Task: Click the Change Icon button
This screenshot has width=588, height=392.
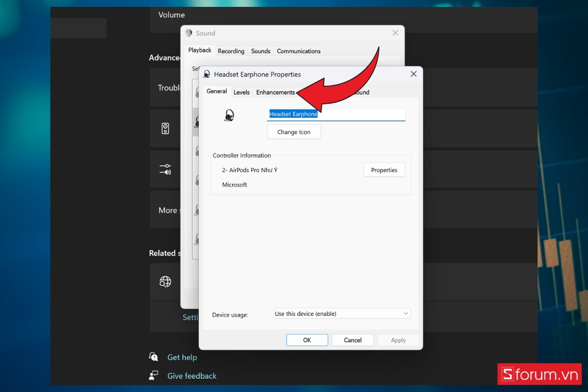Action: click(x=294, y=132)
